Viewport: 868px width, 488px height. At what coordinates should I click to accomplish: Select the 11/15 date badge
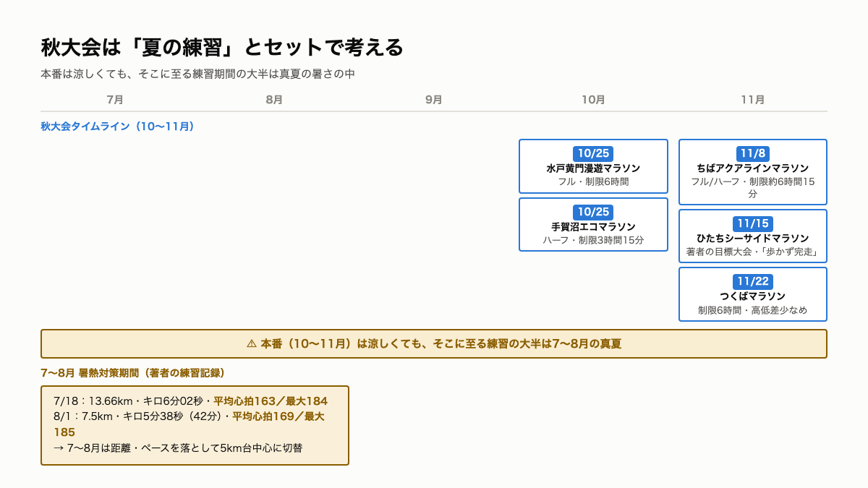(753, 223)
